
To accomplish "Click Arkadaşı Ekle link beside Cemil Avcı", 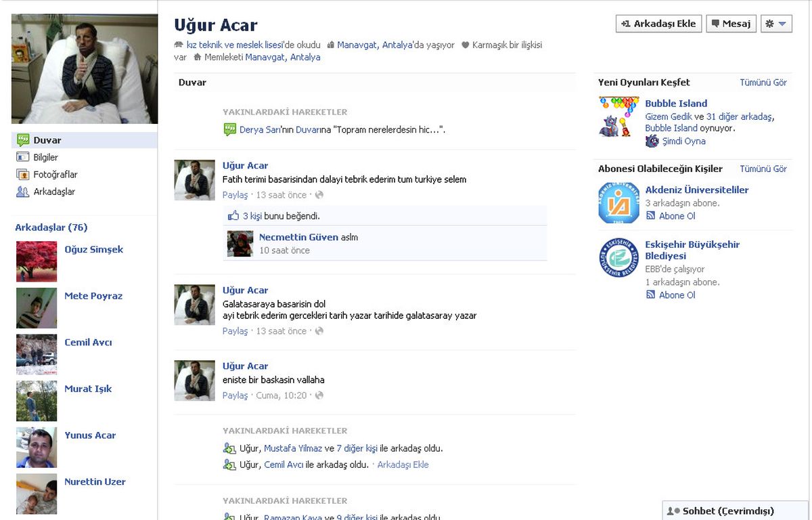I will (x=403, y=464).
